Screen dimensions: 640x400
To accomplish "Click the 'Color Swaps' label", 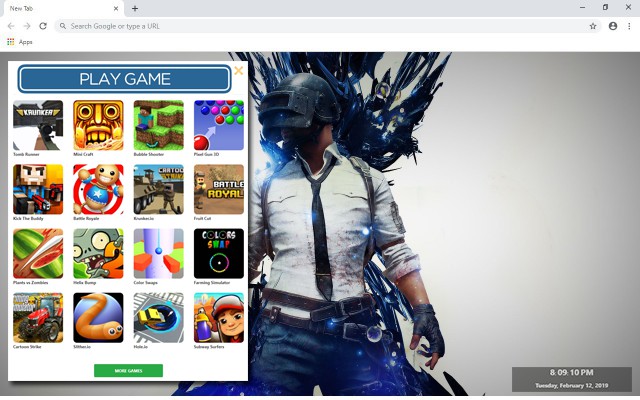I will point(145,282).
